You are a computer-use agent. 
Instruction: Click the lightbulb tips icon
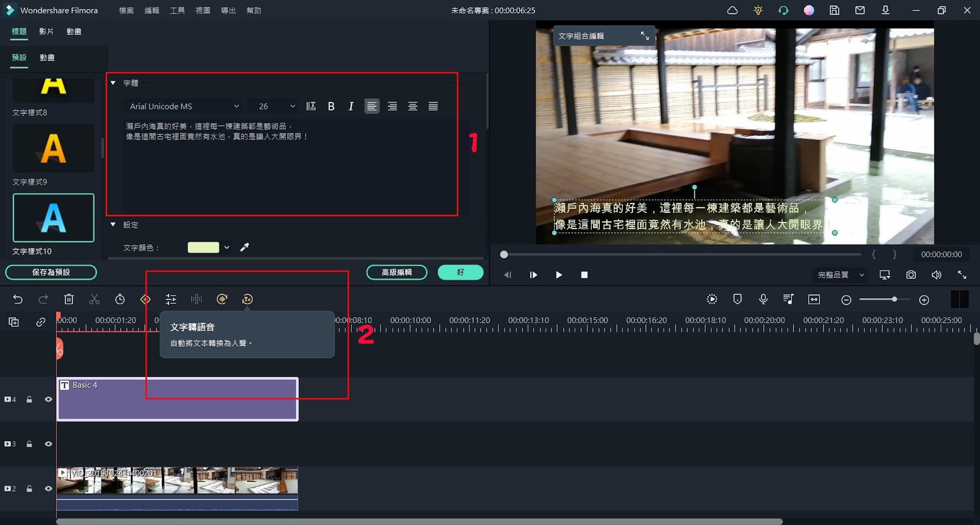[758, 10]
